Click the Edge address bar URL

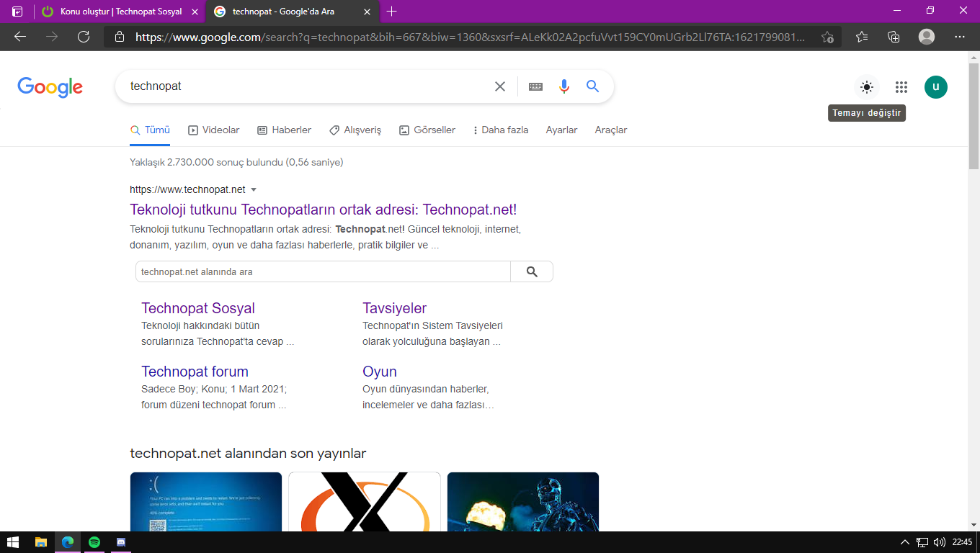coord(471,37)
